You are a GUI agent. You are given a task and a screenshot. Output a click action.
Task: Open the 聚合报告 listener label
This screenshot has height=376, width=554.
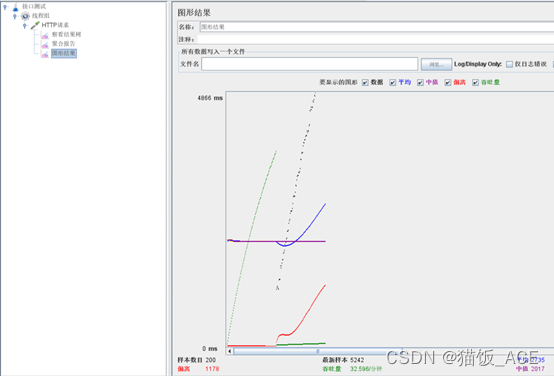coord(64,43)
